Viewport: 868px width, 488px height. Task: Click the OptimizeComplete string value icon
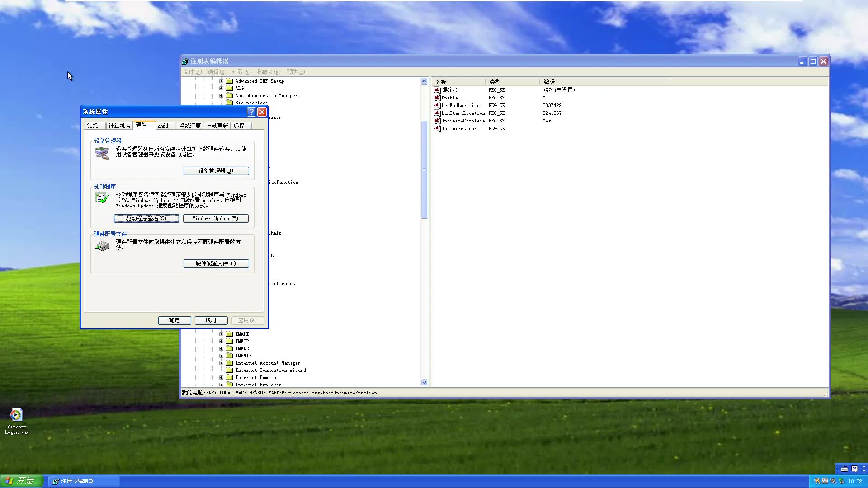pos(437,121)
